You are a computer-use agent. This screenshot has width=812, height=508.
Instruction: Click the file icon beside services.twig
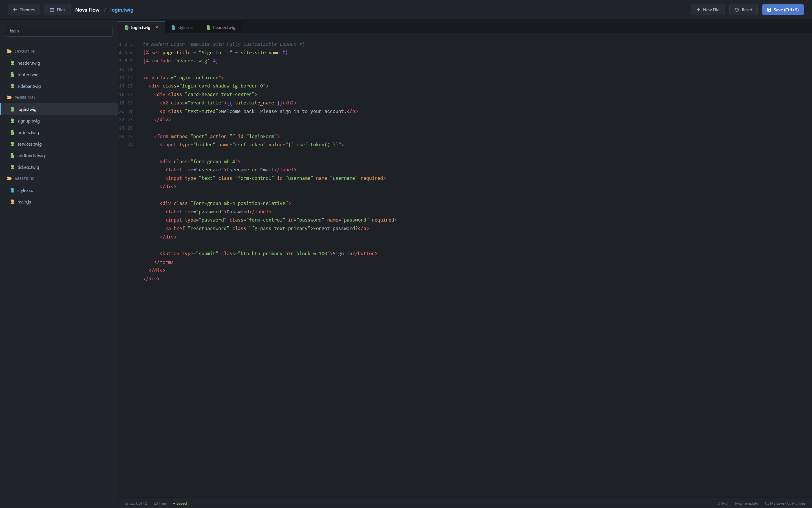[12, 144]
